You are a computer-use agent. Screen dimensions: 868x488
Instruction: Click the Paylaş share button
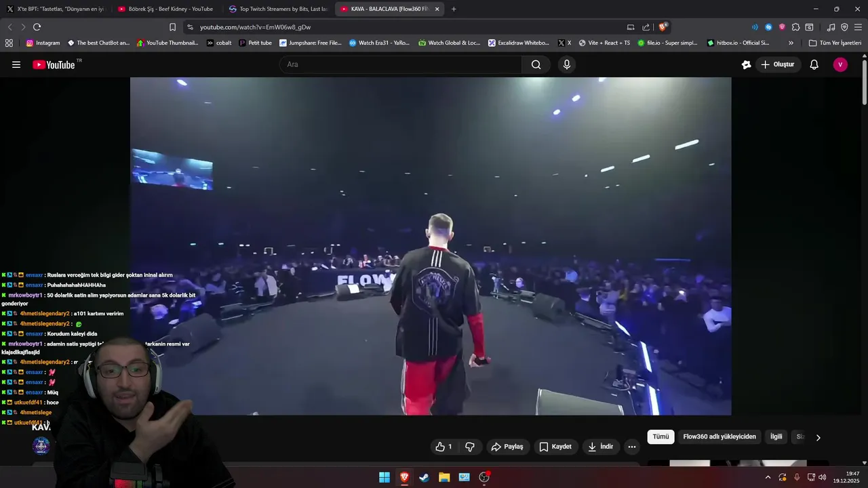click(x=507, y=447)
